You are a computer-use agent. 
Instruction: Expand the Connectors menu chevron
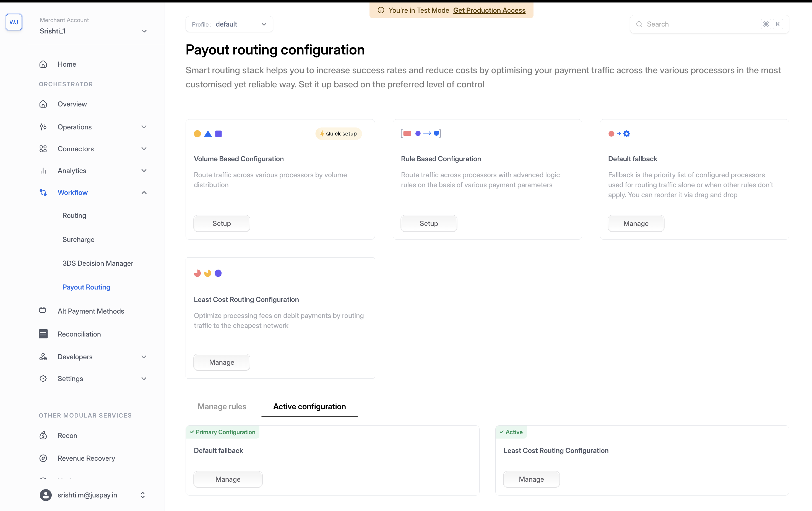(144, 149)
